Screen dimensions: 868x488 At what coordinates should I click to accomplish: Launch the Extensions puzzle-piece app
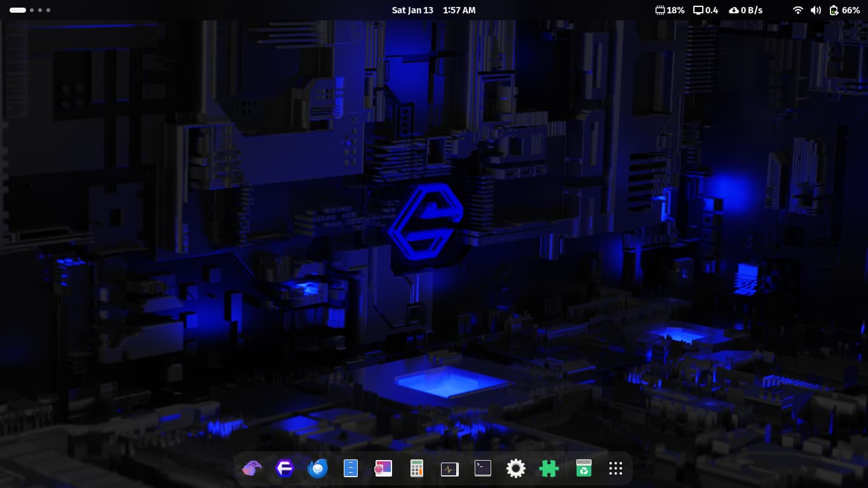pos(549,469)
